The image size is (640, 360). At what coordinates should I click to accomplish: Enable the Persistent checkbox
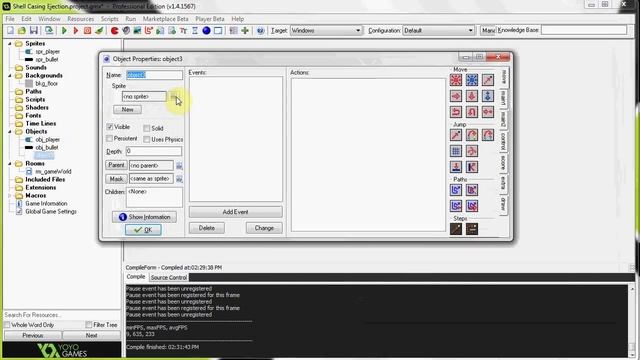[x=109, y=139]
